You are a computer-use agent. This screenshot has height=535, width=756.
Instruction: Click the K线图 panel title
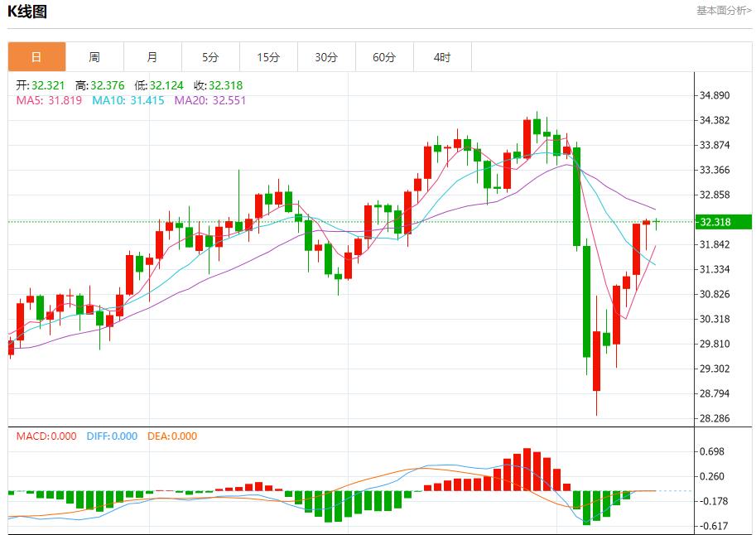coord(25,12)
